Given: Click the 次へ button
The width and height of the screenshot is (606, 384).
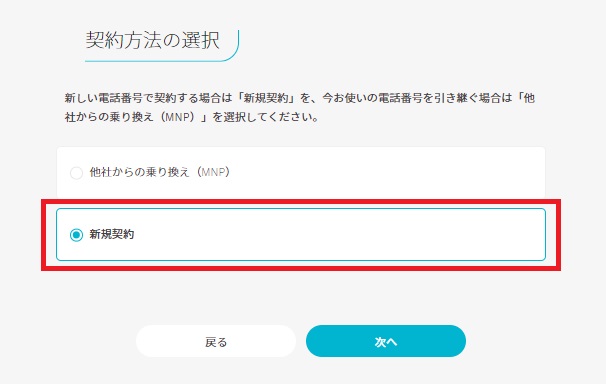Looking at the screenshot, I should coord(386,341).
